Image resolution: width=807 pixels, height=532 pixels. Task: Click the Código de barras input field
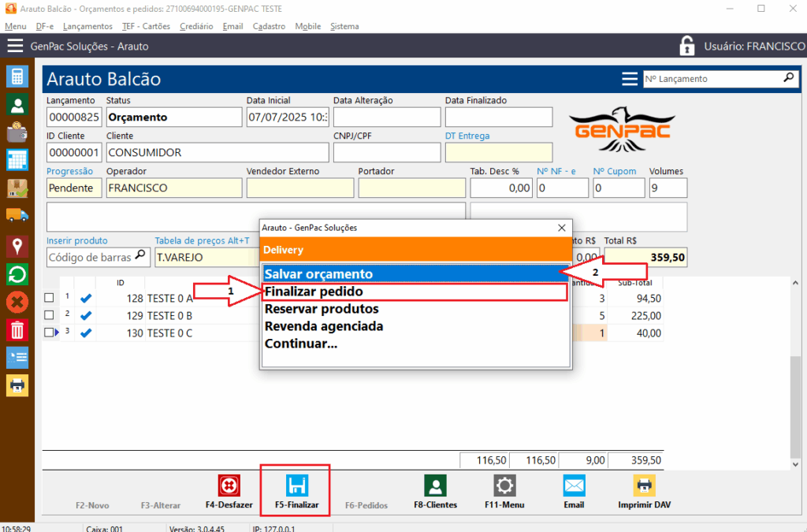click(x=91, y=257)
